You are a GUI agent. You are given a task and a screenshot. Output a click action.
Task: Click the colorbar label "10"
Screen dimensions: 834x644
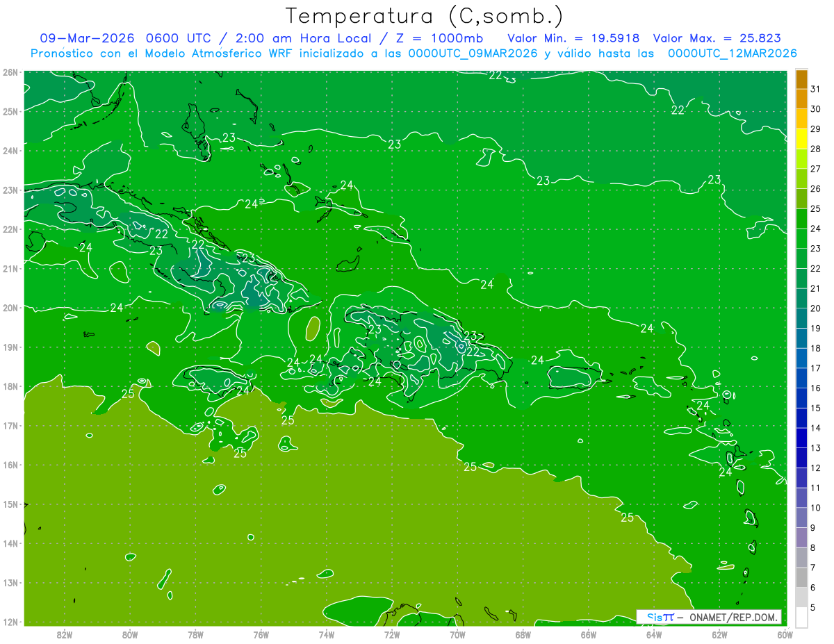816,508
